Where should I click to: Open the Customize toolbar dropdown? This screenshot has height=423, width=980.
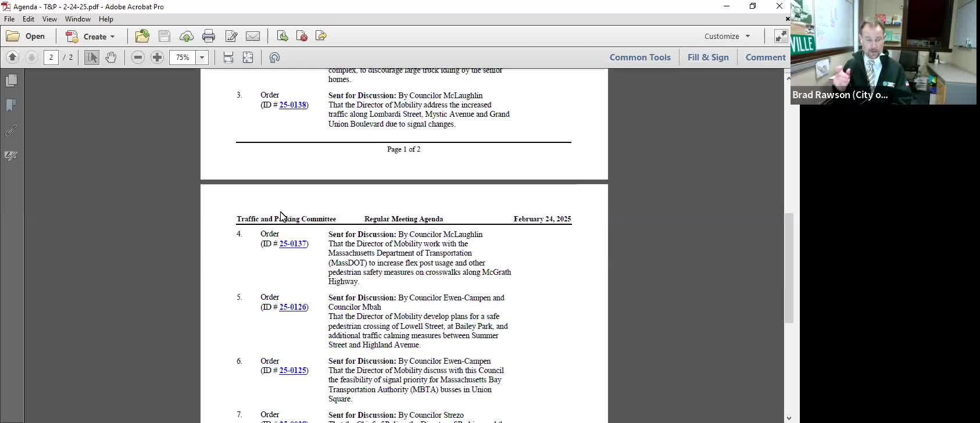(727, 36)
